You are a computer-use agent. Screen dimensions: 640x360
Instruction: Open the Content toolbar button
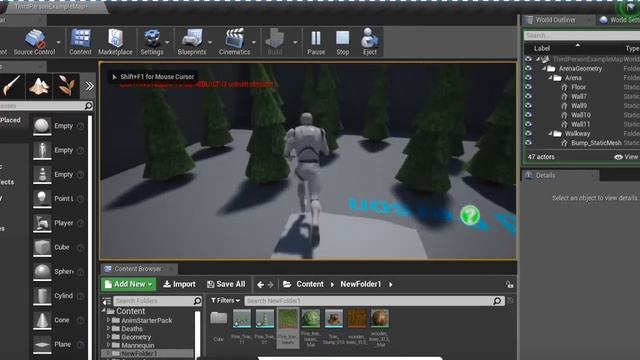[x=80, y=42]
